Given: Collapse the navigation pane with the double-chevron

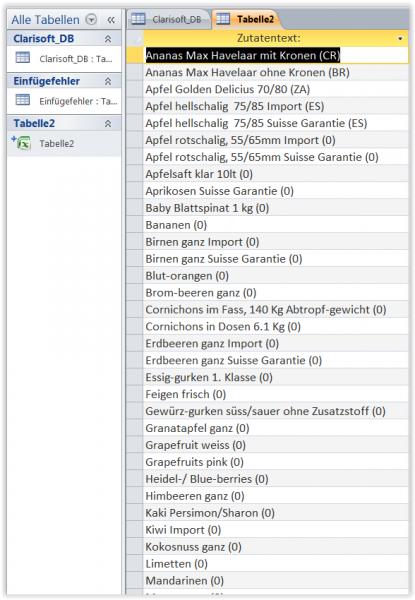Looking at the screenshot, I should (111, 20).
